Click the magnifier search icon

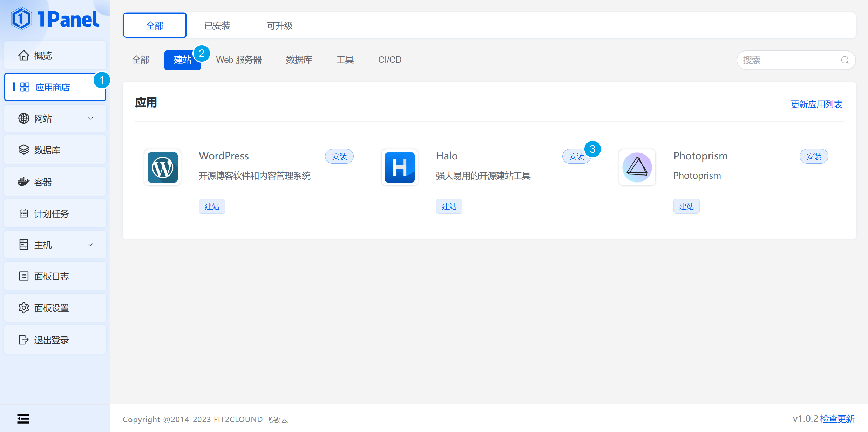(845, 60)
